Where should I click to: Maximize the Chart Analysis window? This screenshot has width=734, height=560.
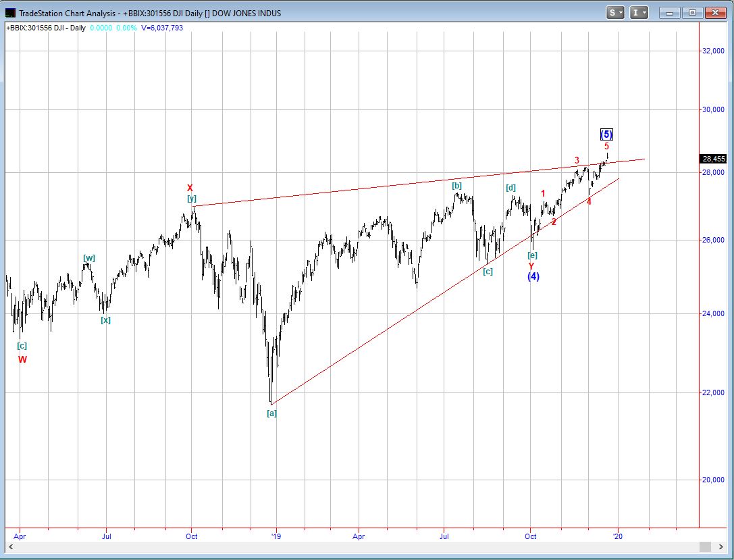tap(692, 13)
